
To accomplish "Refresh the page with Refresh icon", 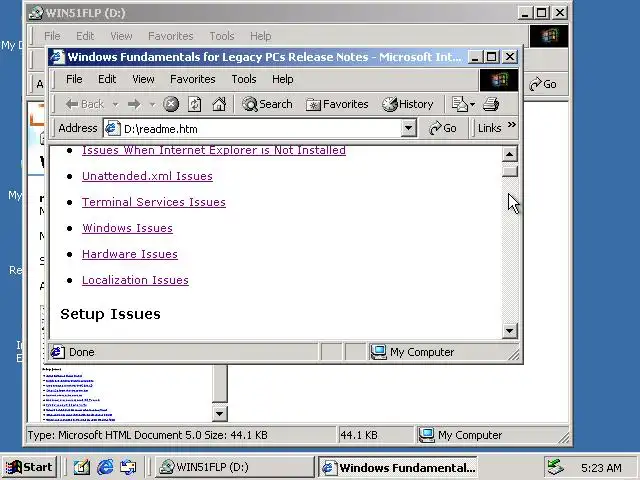I will [194, 104].
